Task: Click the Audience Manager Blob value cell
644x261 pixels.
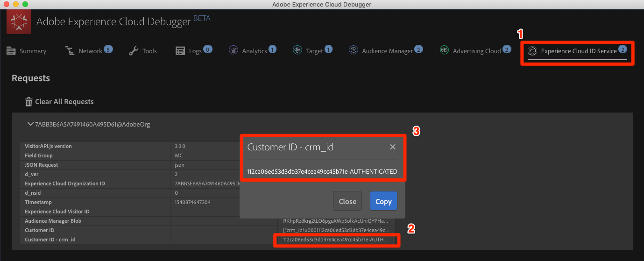Action: tap(336, 221)
